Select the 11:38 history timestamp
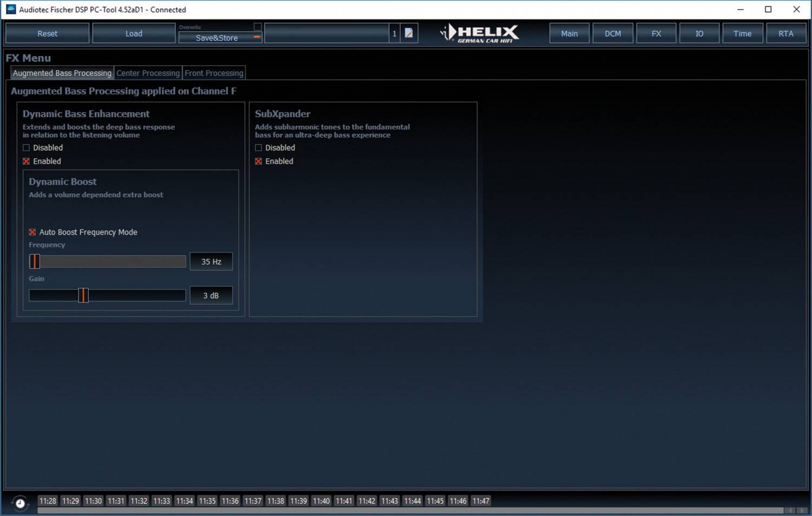 [276, 501]
